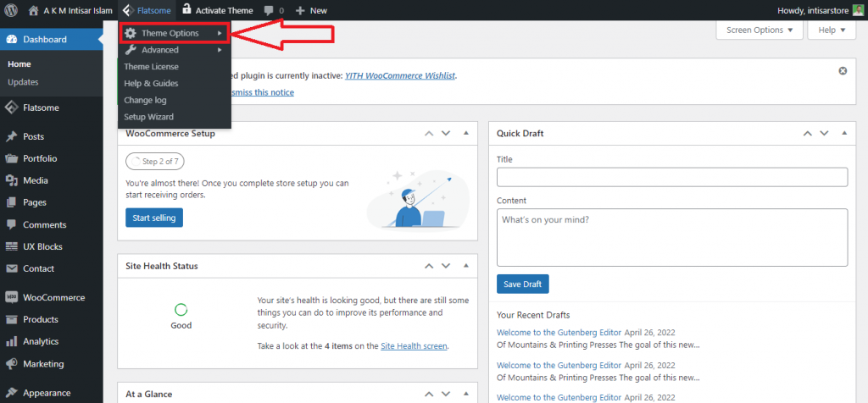Collapse the At a Glance panel
The image size is (868, 403).
click(x=465, y=395)
